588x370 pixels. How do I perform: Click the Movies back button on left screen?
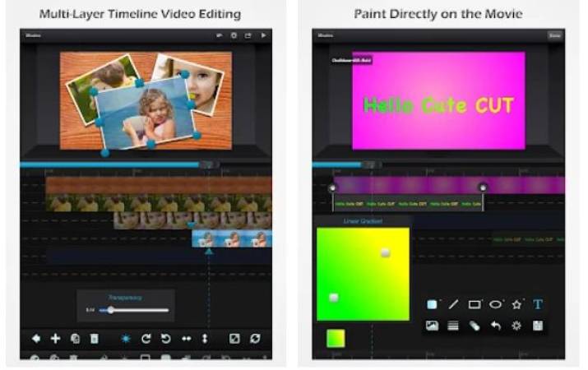click(x=32, y=35)
